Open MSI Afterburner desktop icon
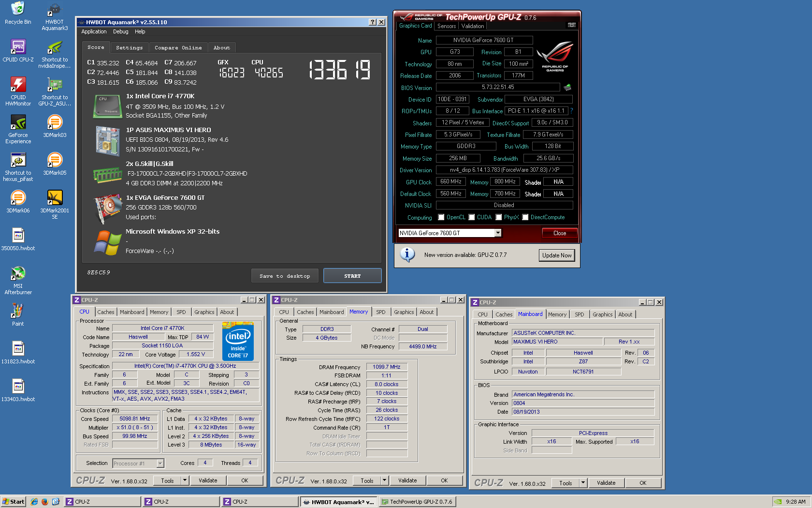Image resolution: width=812 pixels, height=508 pixels. click(x=18, y=281)
